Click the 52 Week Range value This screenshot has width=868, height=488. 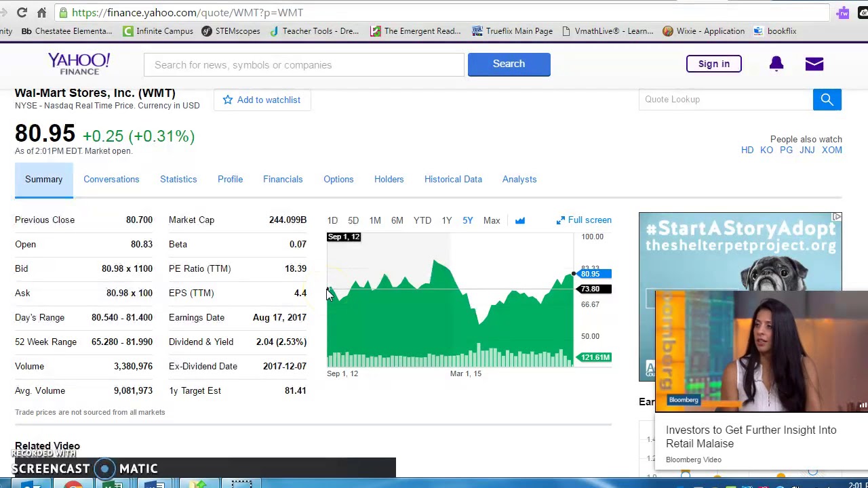tap(122, 342)
